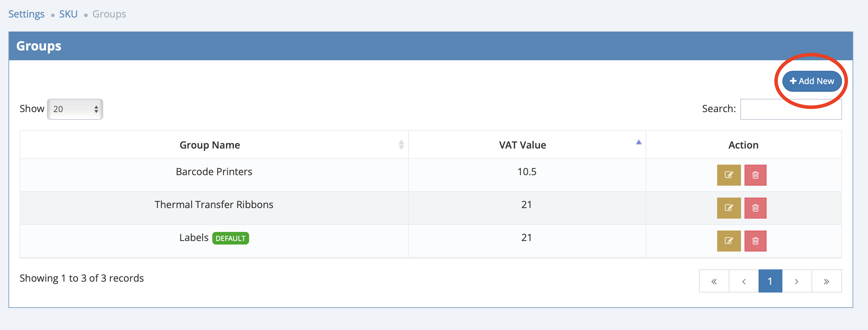868x330 pixels.
Task: Edit the Thermal Transfer Ribbons group
Action: [x=729, y=208]
